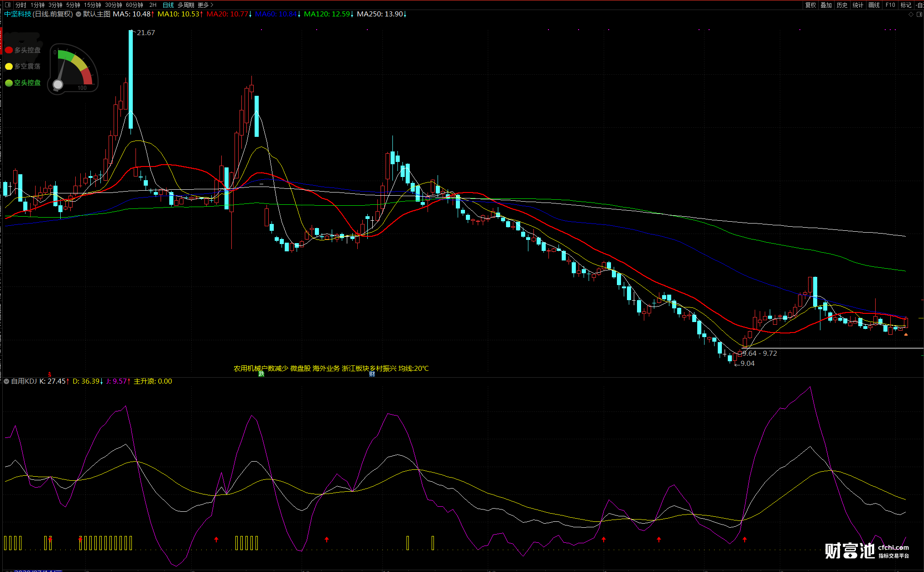Open the 复权 adjustment menu
The height and width of the screenshot is (572, 924).
pos(810,5)
